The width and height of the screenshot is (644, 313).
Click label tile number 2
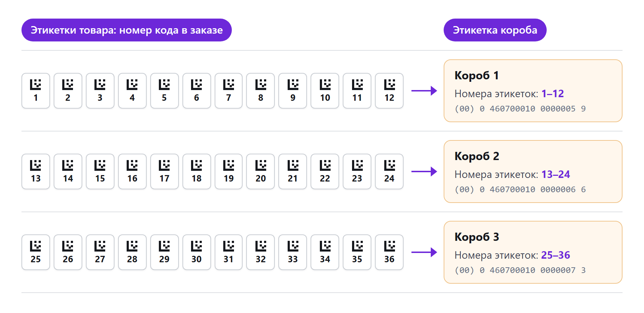click(x=68, y=91)
